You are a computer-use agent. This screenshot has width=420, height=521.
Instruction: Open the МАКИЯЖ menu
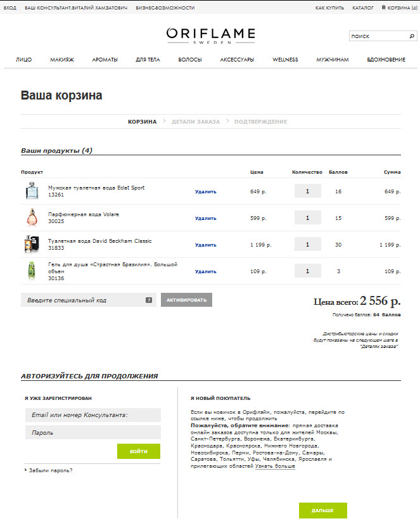tap(62, 60)
